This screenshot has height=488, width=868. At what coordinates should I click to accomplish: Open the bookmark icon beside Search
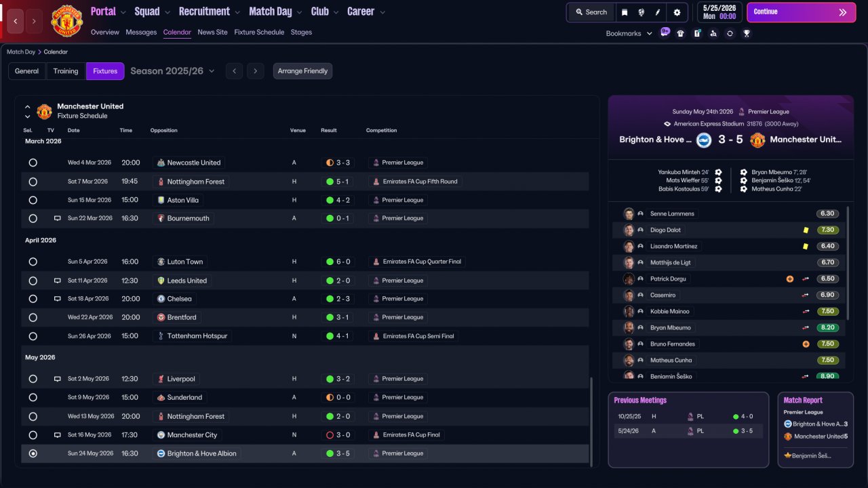[625, 12]
